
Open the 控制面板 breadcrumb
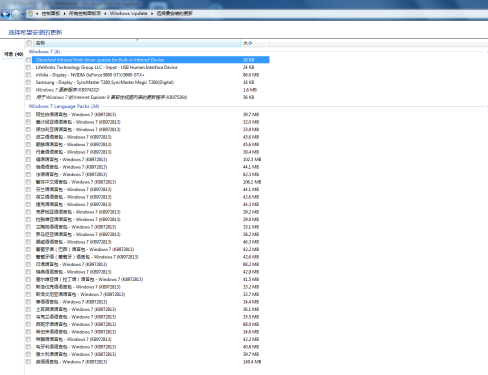pyautogui.click(x=51, y=13)
